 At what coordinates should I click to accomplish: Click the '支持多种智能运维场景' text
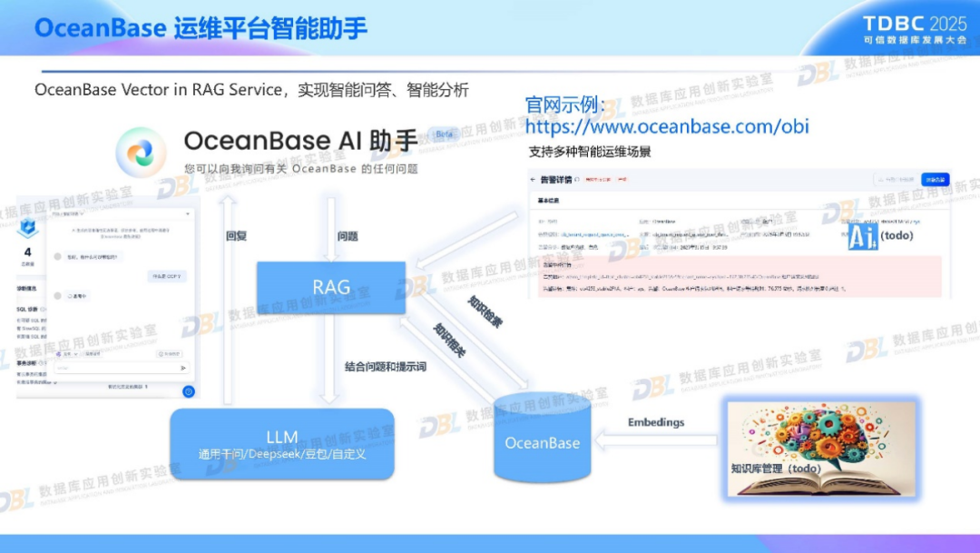pyautogui.click(x=590, y=152)
